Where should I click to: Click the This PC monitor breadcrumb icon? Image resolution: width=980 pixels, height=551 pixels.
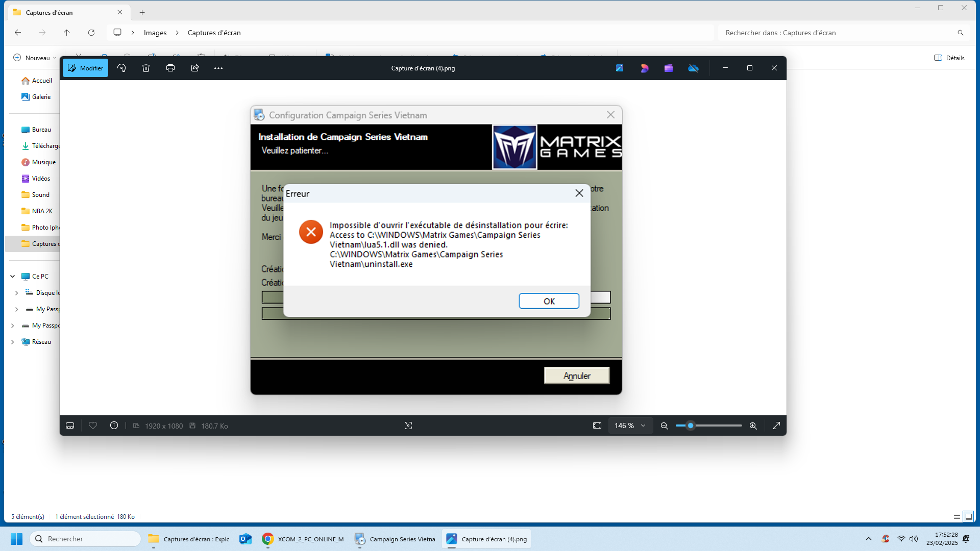pos(117,33)
